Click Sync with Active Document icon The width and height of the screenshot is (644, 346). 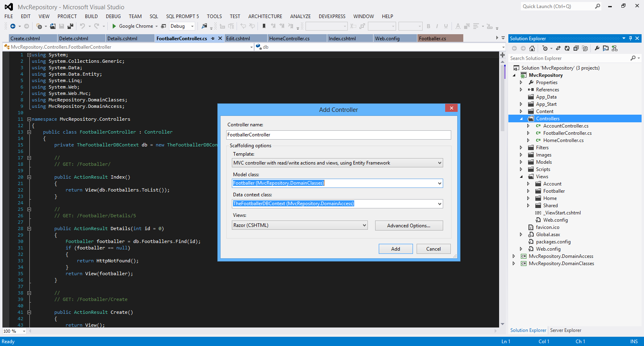pos(558,48)
